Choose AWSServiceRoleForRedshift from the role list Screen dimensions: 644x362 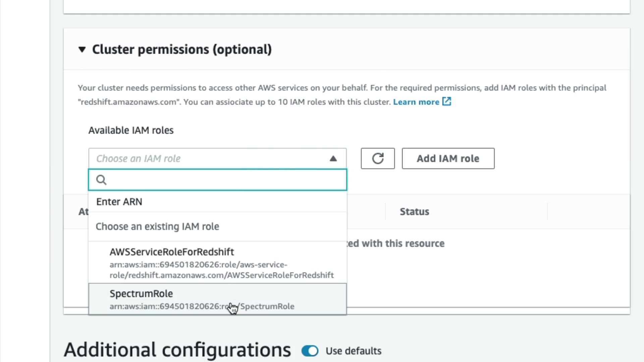point(172,252)
